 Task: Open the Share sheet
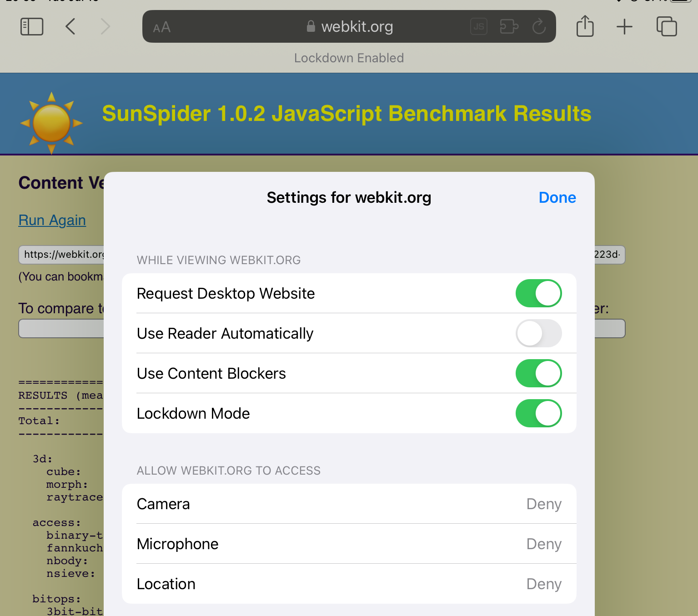click(x=585, y=26)
